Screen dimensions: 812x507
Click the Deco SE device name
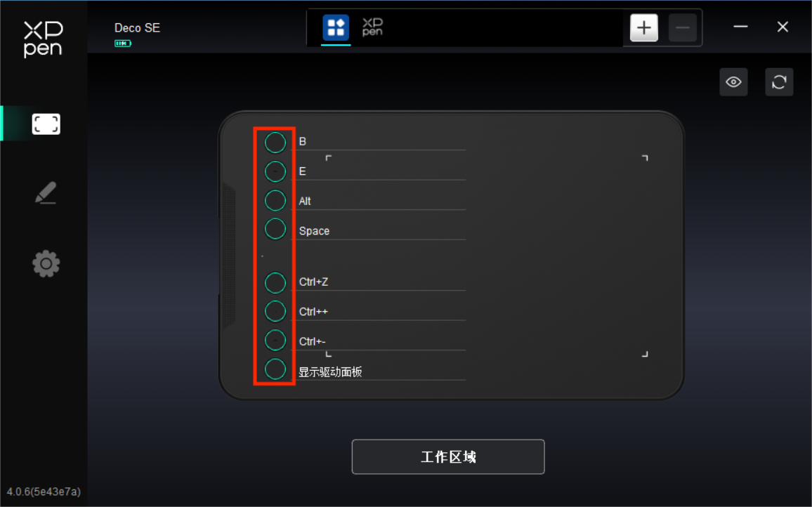pos(137,28)
